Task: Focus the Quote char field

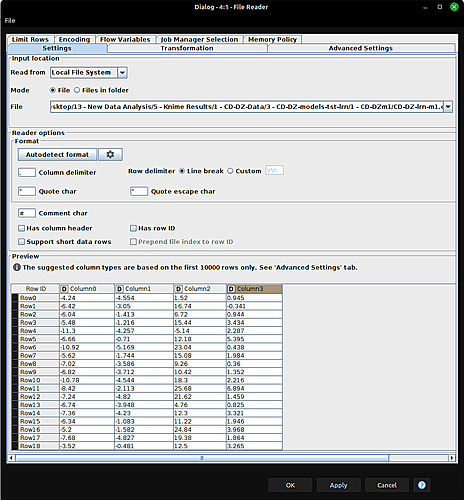Action: coord(27,191)
